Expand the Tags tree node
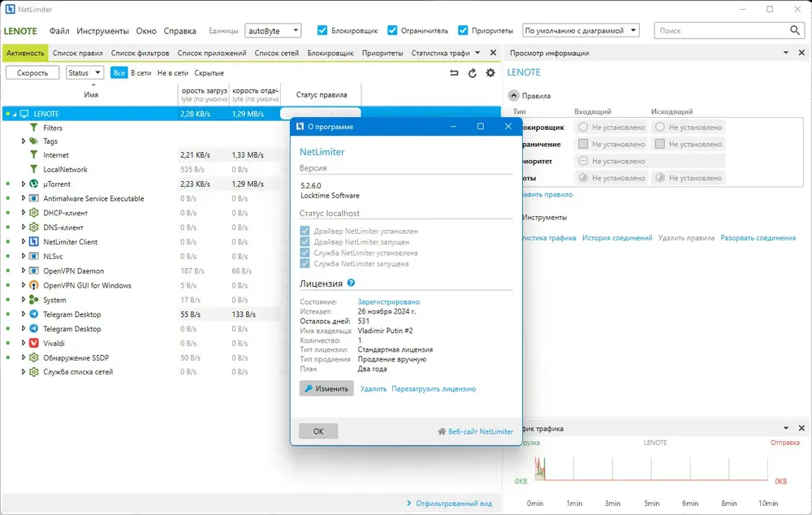Image resolution: width=812 pixels, height=515 pixels. coord(24,141)
